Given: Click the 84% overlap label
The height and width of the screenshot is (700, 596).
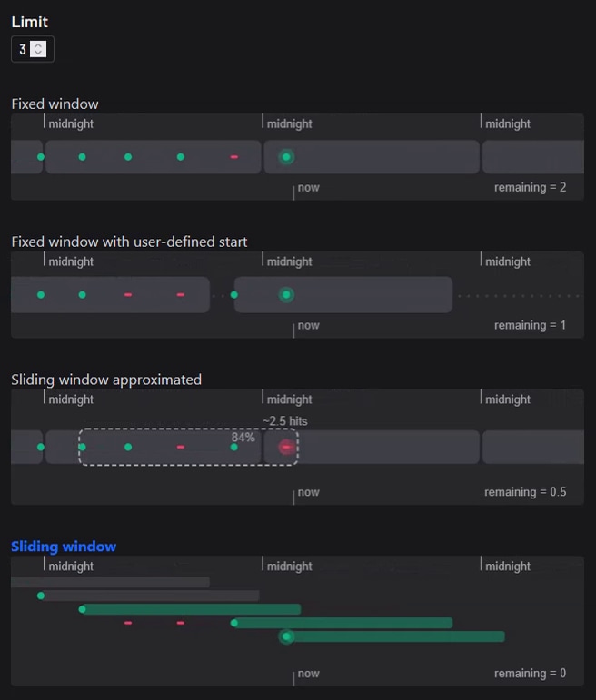Looking at the screenshot, I should [x=243, y=437].
